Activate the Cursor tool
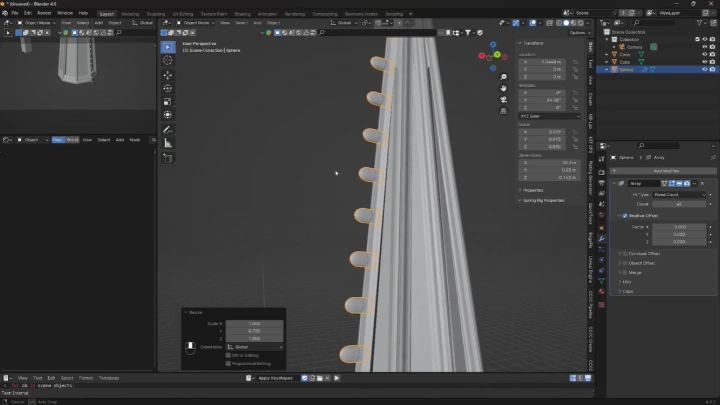720x405 pixels. [168, 61]
